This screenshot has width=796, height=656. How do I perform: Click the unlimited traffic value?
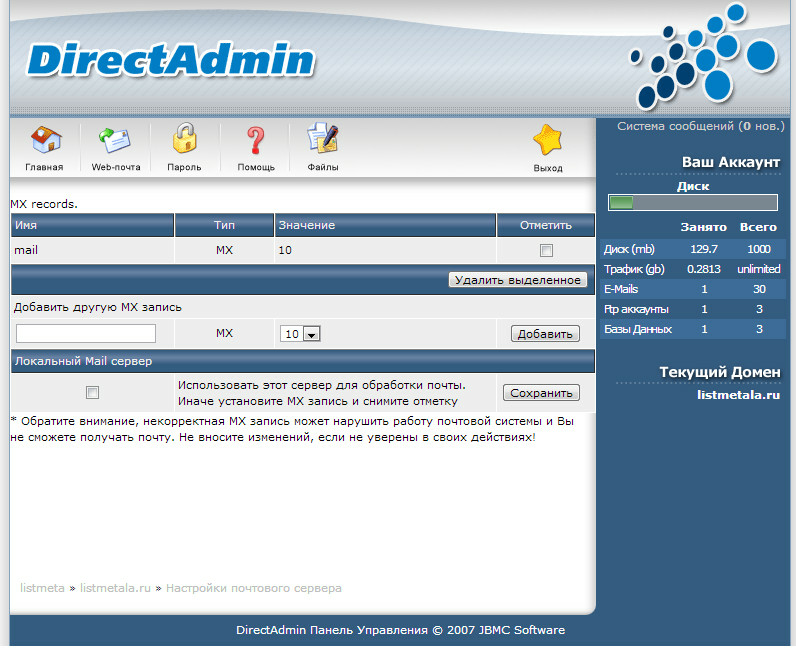(759, 269)
